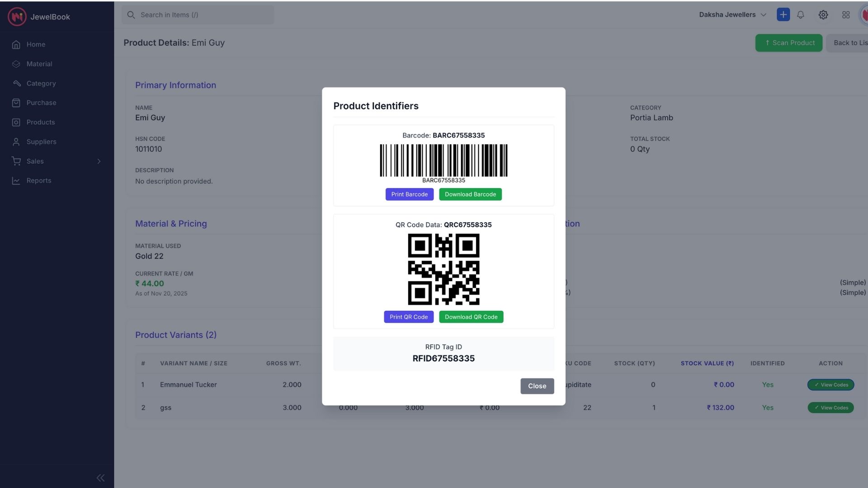The height and width of the screenshot is (488, 868).
Task: Open the quick add (+) creator
Action: click(x=783, y=14)
